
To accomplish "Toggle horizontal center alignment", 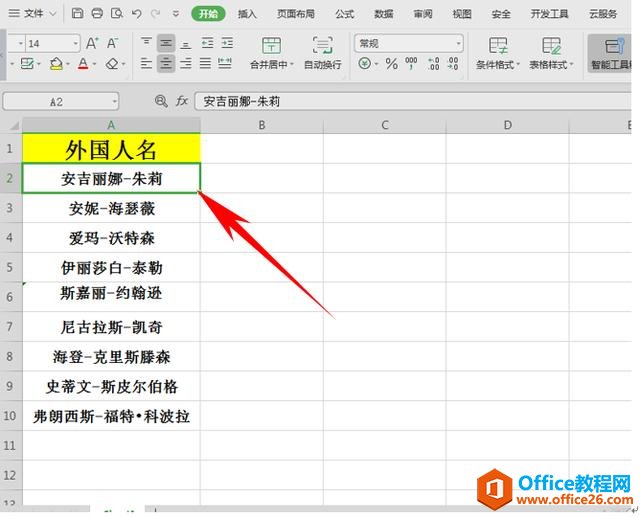I will [x=166, y=63].
